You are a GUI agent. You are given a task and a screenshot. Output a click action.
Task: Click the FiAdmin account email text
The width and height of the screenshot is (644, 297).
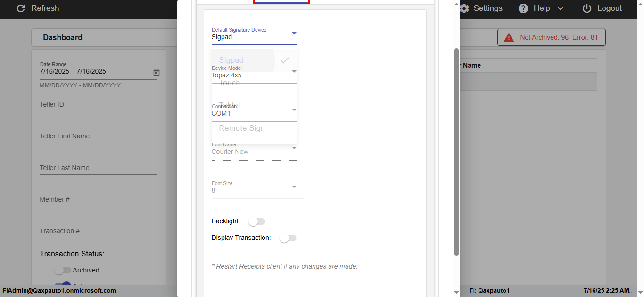click(x=59, y=290)
